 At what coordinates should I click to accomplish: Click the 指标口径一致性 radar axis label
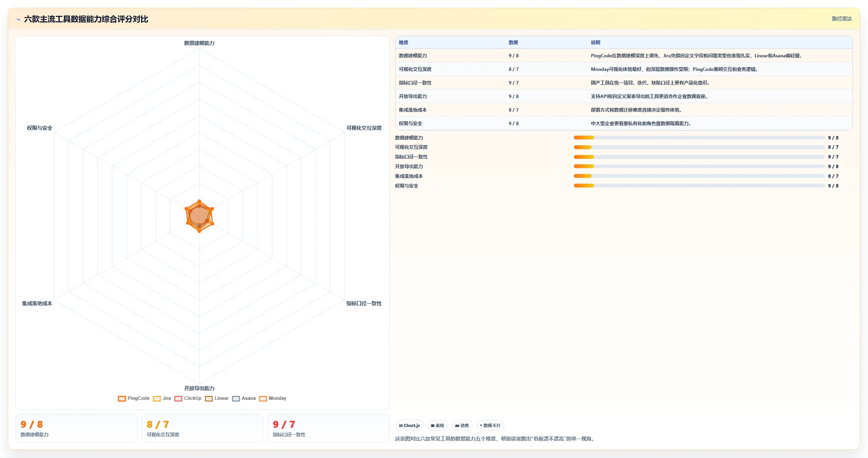pos(364,303)
